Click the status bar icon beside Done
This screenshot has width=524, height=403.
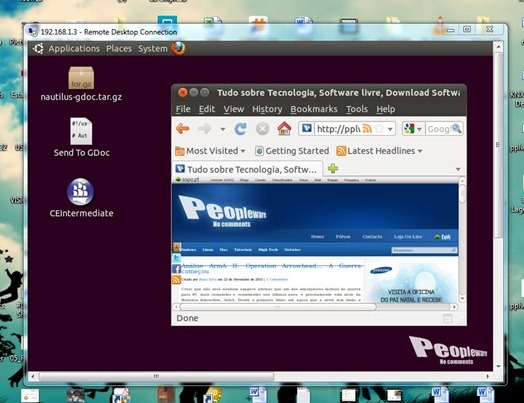click(x=448, y=318)
